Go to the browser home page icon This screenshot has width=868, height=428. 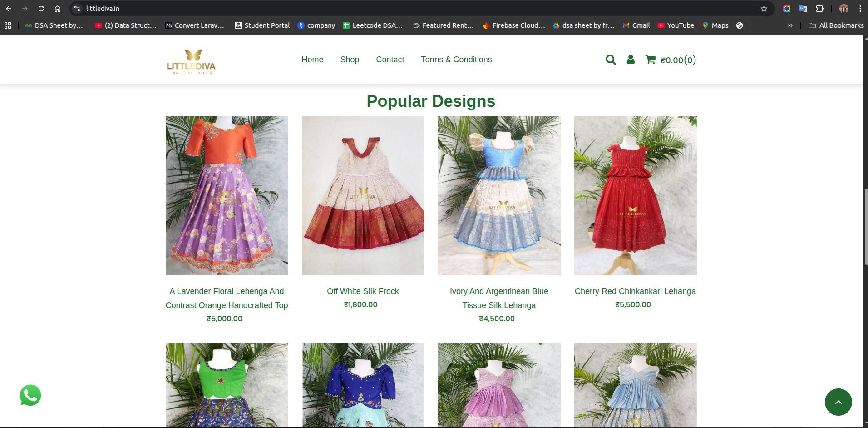tap(58, 9)
